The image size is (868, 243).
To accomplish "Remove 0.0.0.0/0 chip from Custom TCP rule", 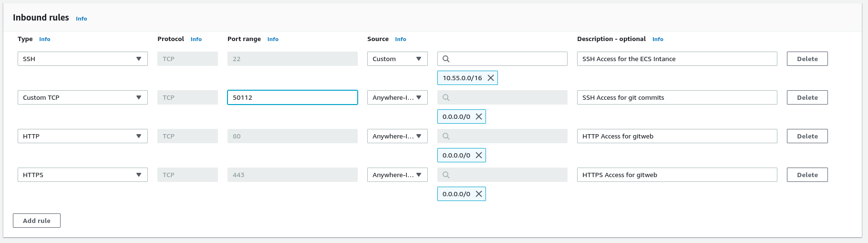I will click(479, 116).
